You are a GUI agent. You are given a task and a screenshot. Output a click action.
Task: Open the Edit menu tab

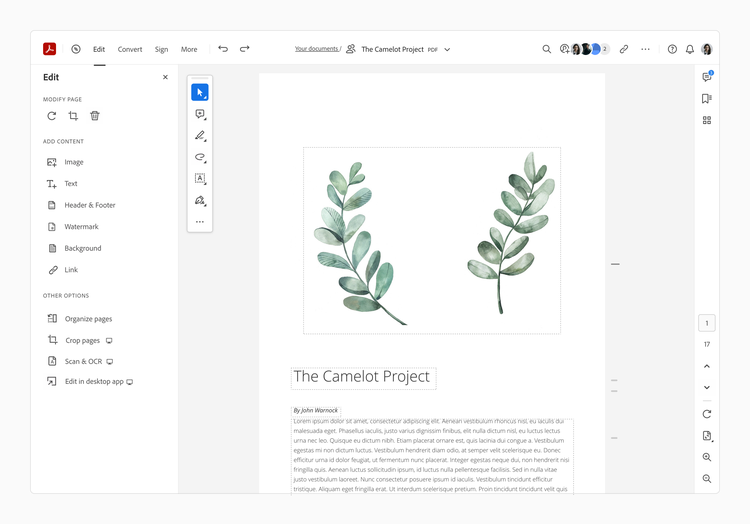(99, 49)
